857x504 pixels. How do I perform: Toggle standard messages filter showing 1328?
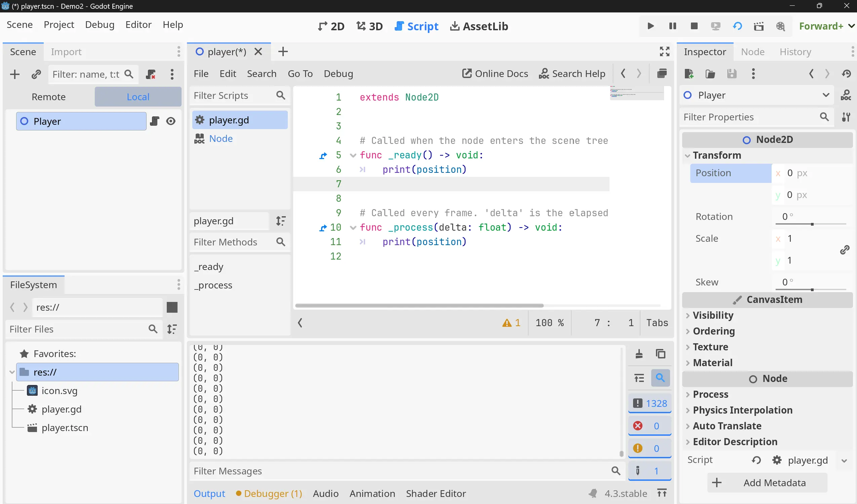[x=650, y=404]
